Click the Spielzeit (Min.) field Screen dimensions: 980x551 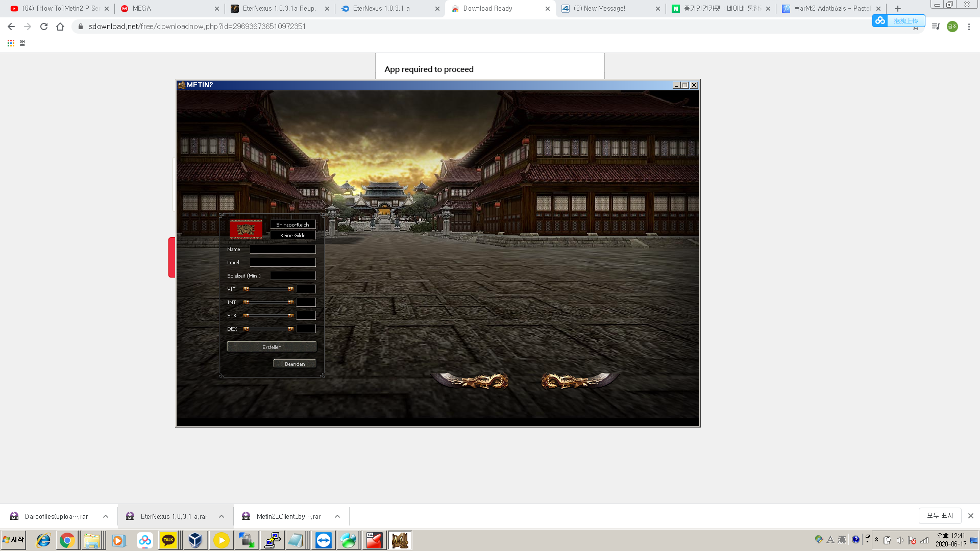[293, 276]
